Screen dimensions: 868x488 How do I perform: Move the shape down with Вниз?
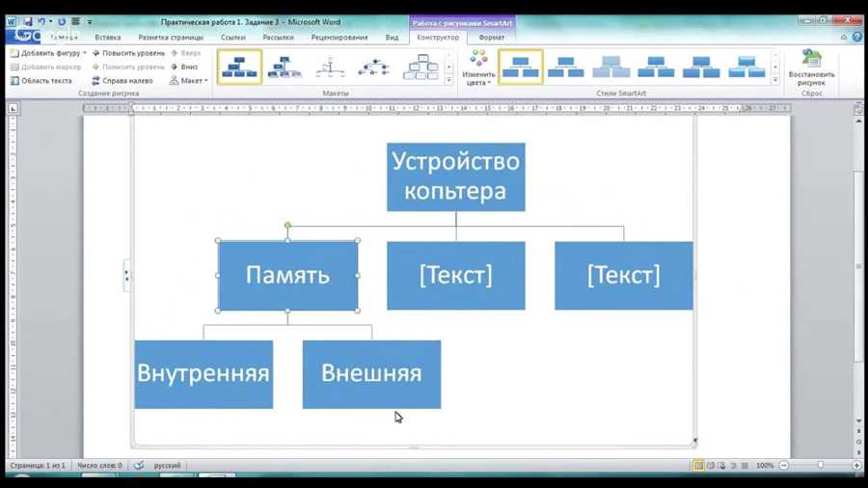[184, 67]
